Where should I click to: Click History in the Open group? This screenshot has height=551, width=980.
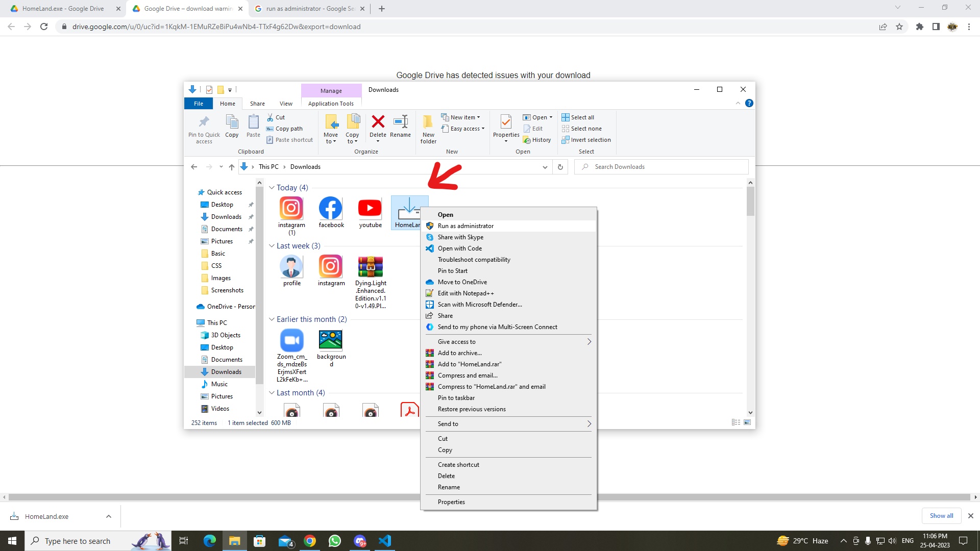click(537, 140)
